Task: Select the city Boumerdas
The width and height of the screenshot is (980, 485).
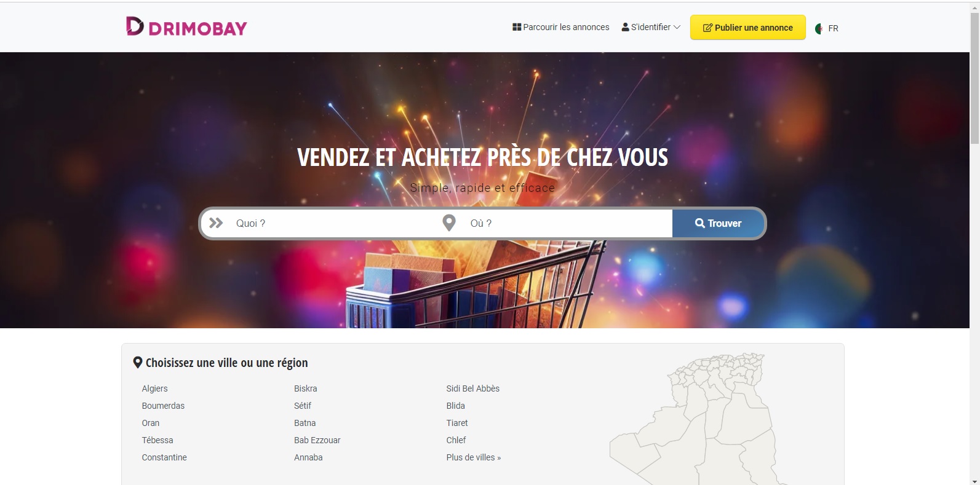Action: click(163, 406)
